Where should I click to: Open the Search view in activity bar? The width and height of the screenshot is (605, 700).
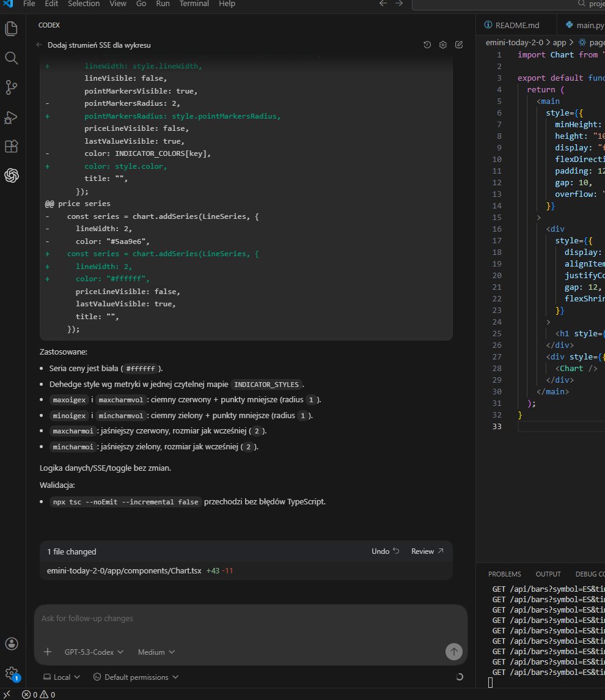(x=11, y=58)
